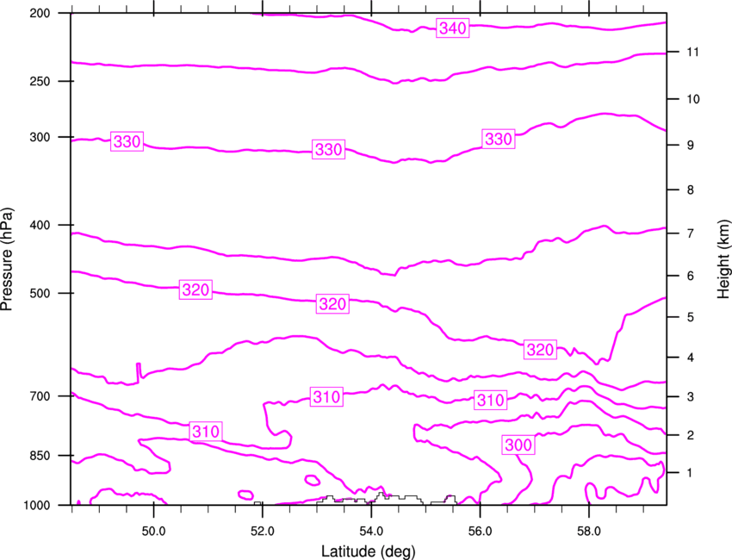Click the 2 km height tick label
Image resolution: width=732 pixels, height=560 pixels.
point(691,435)
